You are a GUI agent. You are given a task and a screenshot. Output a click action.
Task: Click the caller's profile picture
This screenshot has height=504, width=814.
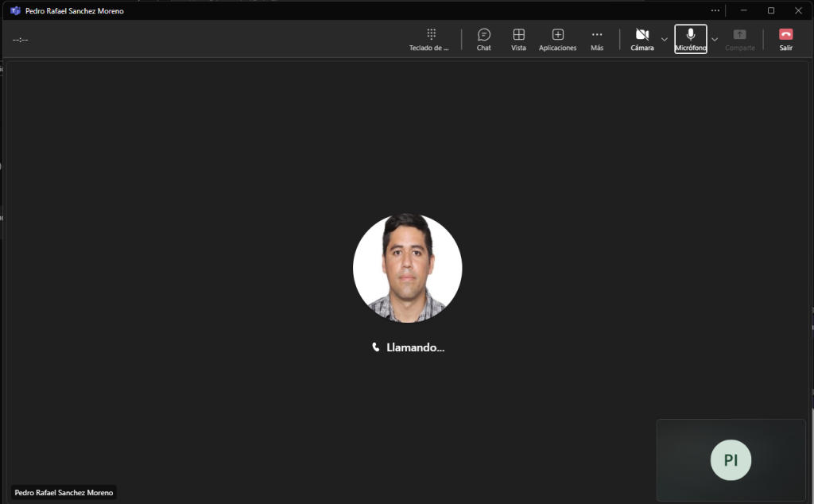coord(407,268)
